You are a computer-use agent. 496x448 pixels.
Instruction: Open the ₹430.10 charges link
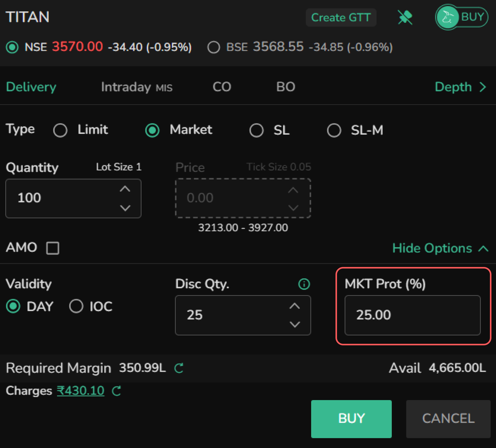(81, 391)
